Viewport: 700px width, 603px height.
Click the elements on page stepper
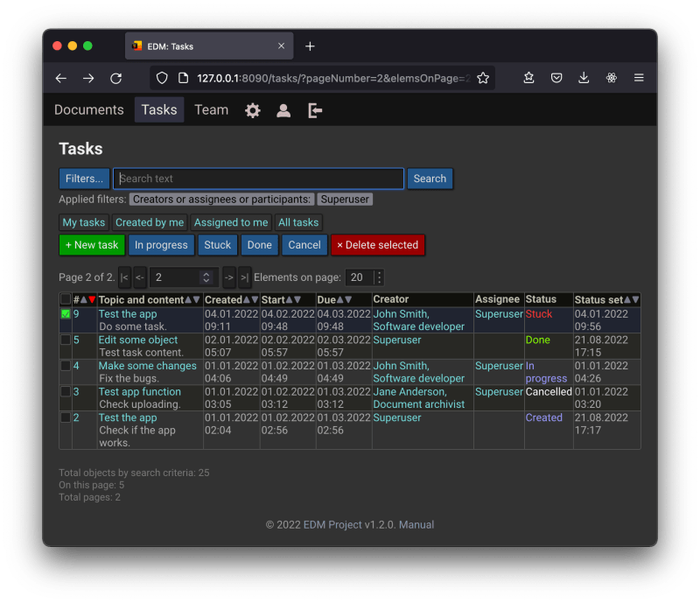tap(379, 277)
